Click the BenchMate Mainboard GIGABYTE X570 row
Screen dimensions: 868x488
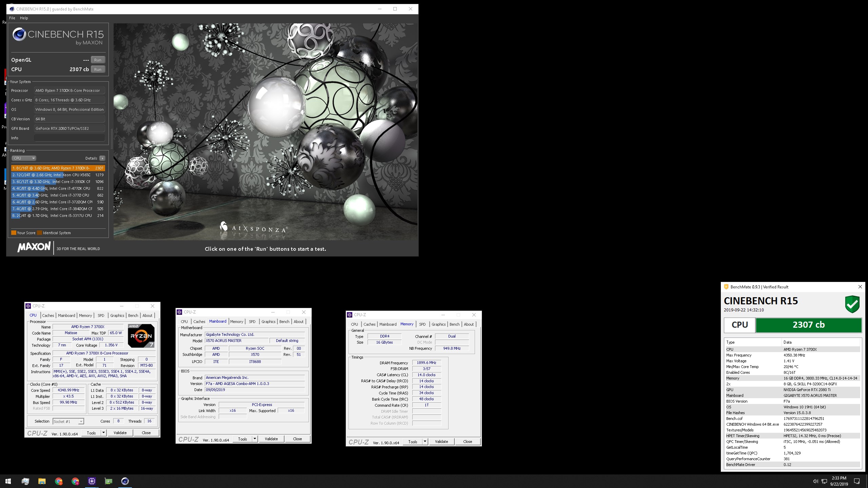[x=792, y=395]
